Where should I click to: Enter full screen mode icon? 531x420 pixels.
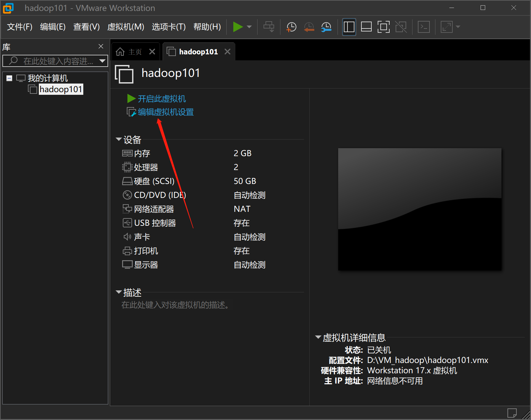[383, 27]
